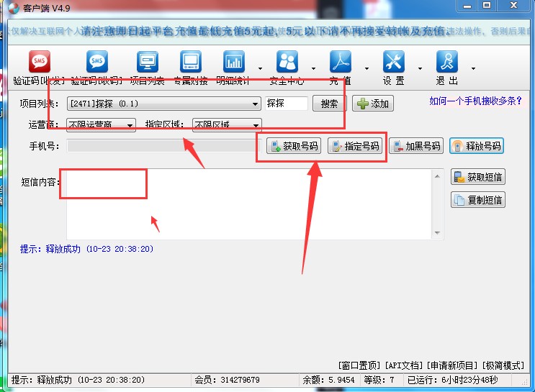Expand the arrow next to 设置
This screenshot has height=392, width=535.
point(420,68)
